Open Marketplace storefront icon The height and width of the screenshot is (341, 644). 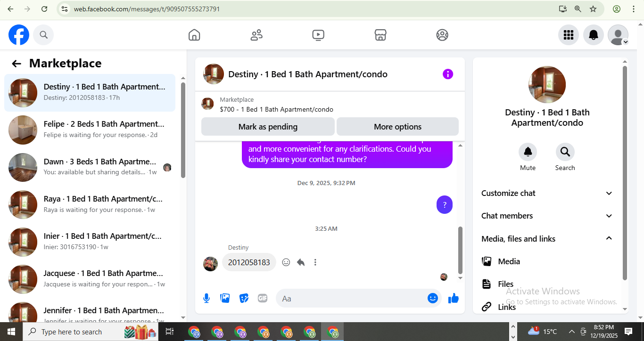tap(380, 35)
